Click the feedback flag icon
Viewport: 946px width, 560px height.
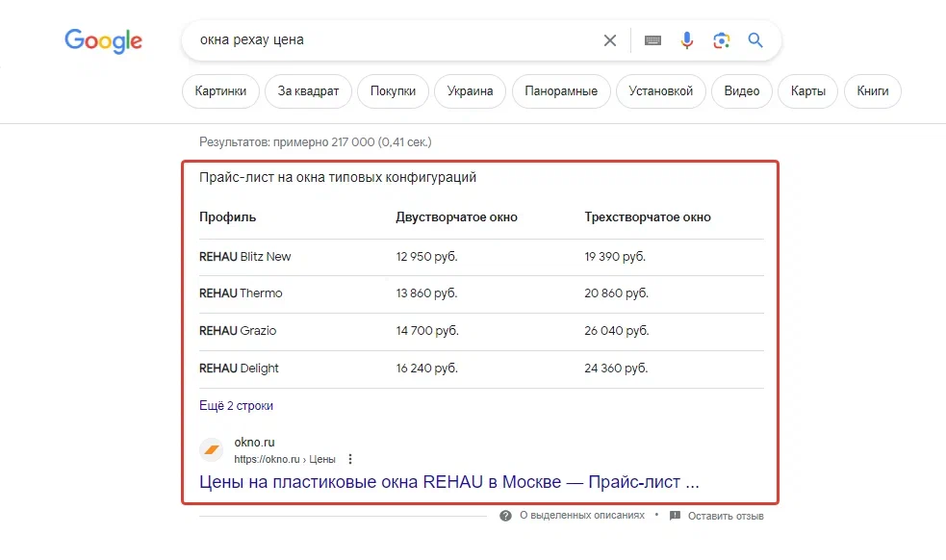676,516
